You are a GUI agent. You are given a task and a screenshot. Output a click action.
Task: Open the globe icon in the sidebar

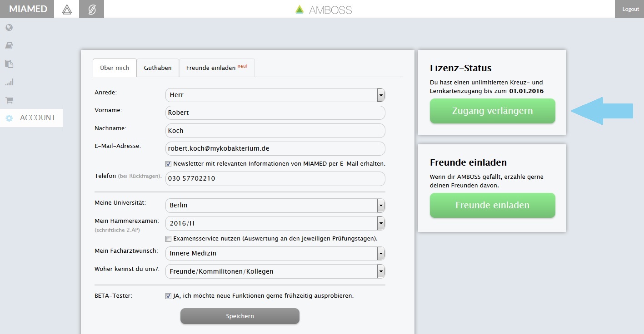[x=9, y=28]
